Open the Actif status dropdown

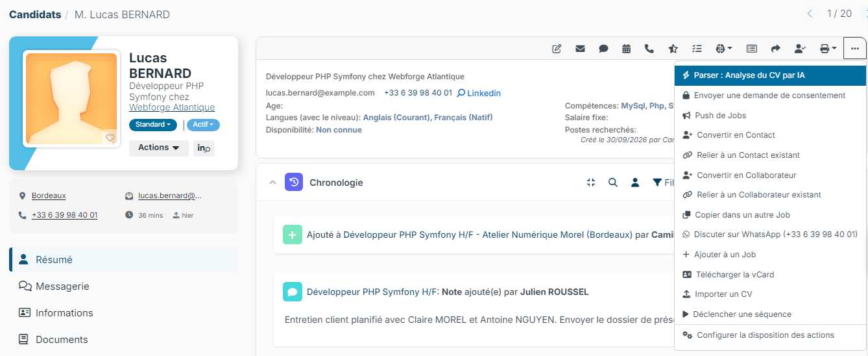203,125
